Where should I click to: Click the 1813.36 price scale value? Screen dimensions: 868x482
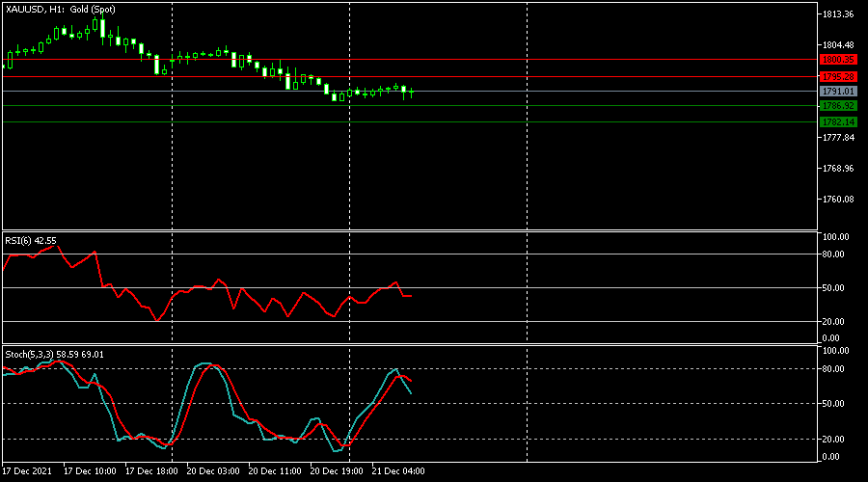838,14
